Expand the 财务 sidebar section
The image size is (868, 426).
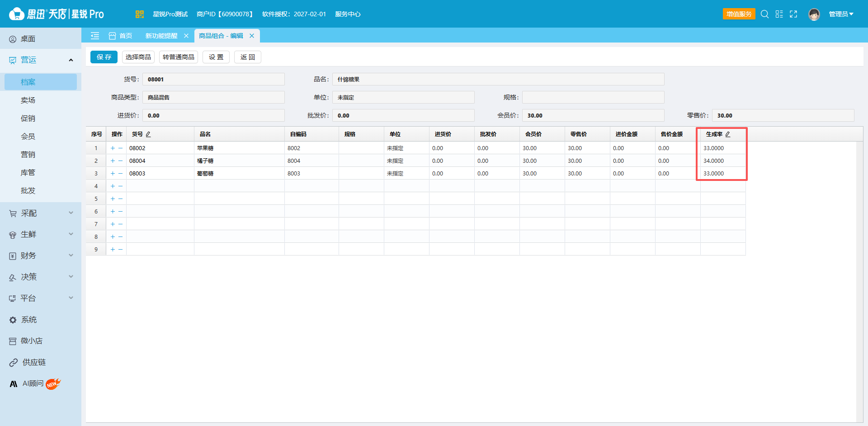point(41,256)
